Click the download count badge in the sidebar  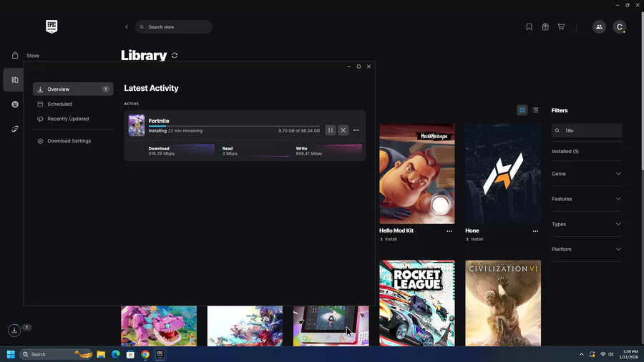point(26,327)
